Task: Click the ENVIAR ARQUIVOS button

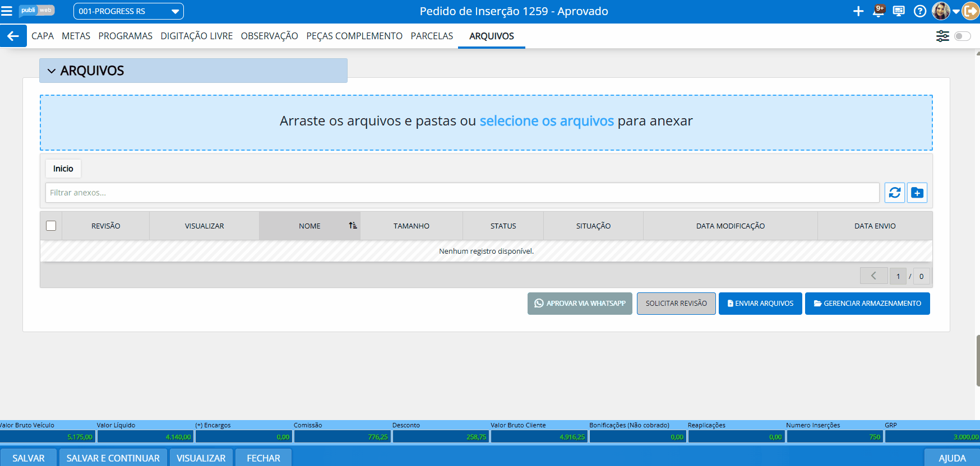Action: [x=760, y=304]
